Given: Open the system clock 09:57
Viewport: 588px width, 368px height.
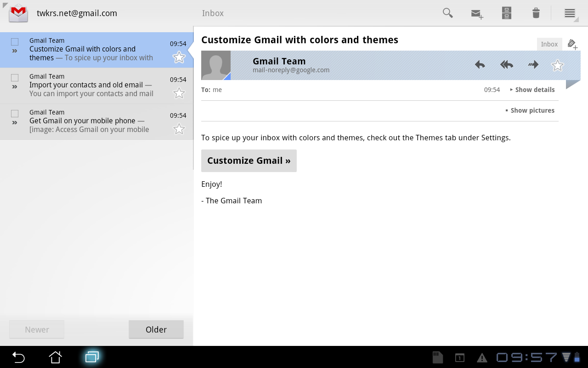Looking at the screenshot, I should [527, 357].
